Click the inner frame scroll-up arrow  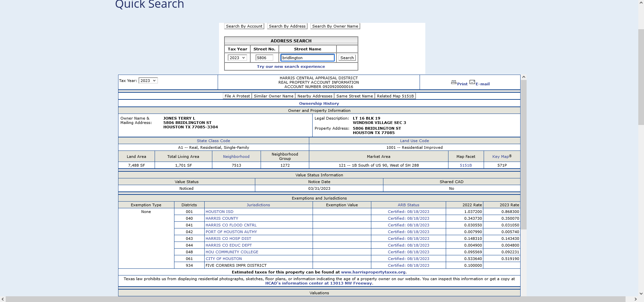click(x=524, y=77)
